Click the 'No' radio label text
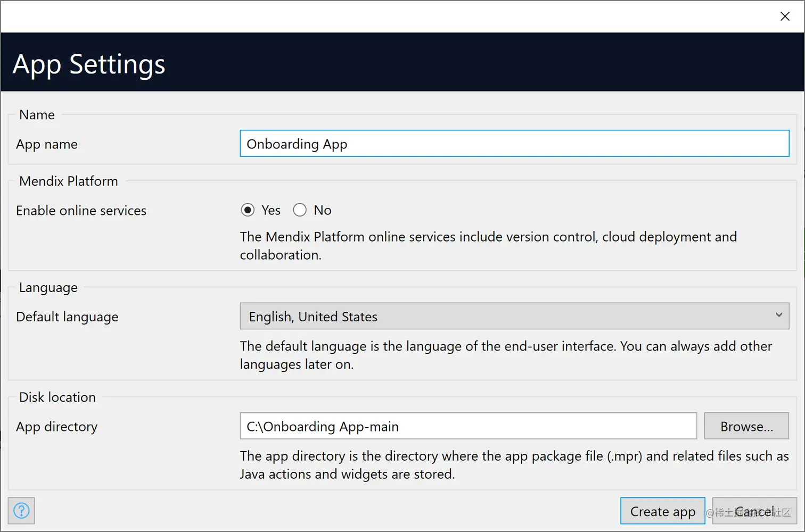Image resolution: width=805 pixels, height=532 pixels. click(322, 211)
